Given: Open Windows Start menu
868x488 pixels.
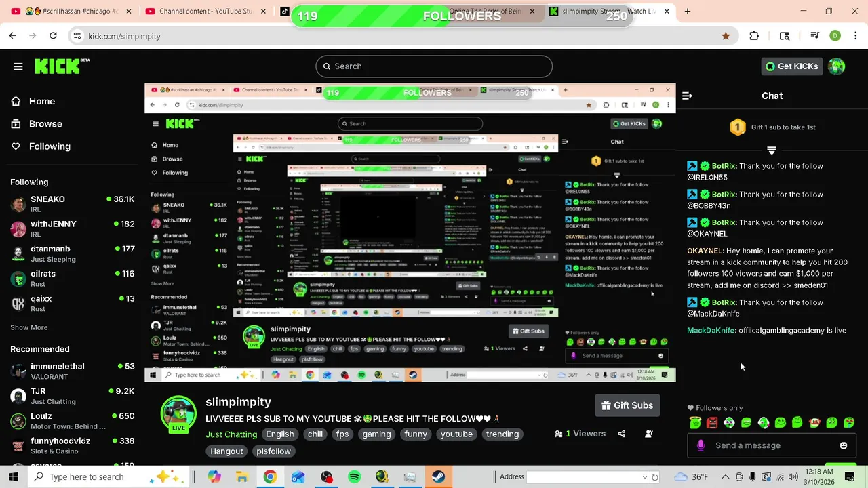Looking at the screenshot, I should pyautogui.click(x=13, y=477).
